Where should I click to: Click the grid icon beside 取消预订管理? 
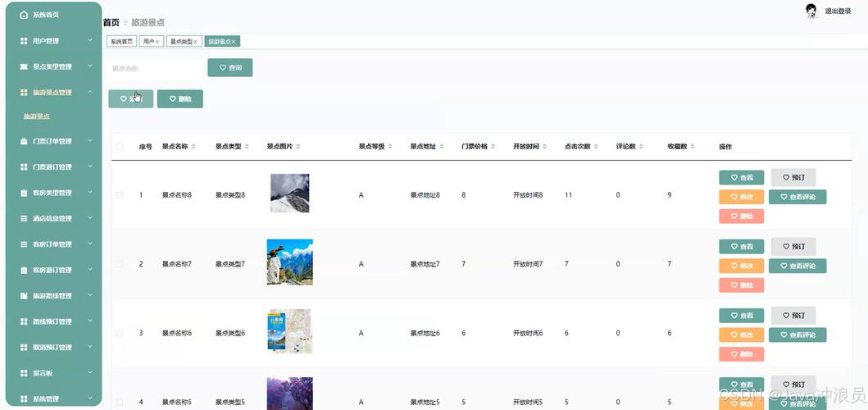pyautogui.click(x=24, y=348)
